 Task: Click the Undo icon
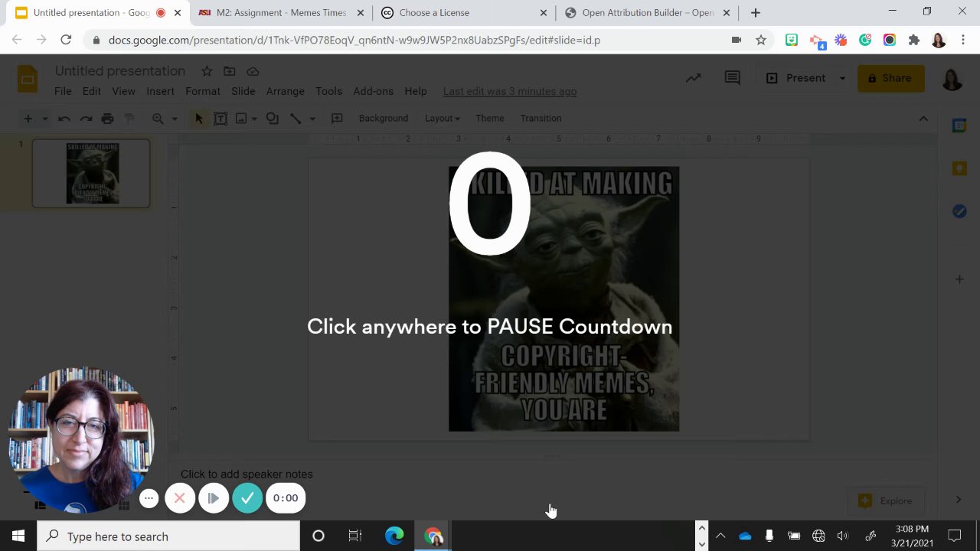(64, 119)
